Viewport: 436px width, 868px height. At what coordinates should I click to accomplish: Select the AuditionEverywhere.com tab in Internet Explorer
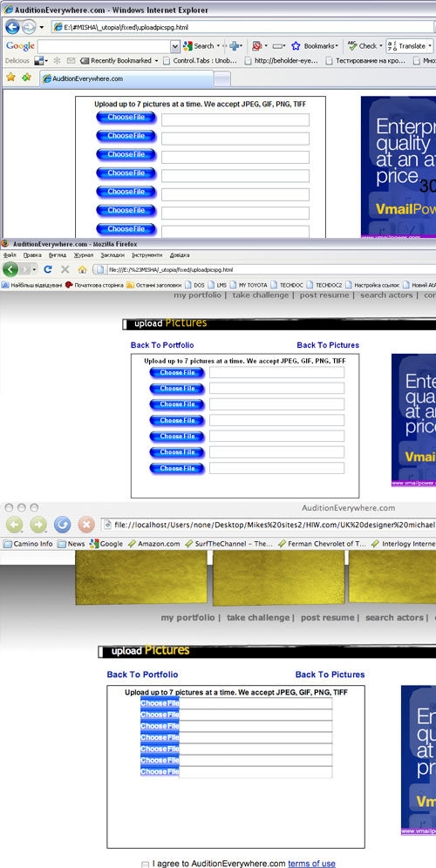coord(126,78)
